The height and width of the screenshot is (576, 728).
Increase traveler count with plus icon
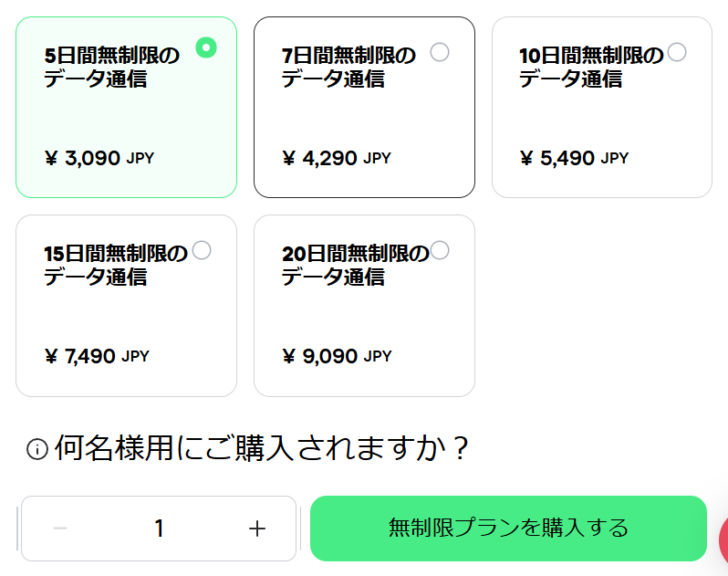coord(257,529)
